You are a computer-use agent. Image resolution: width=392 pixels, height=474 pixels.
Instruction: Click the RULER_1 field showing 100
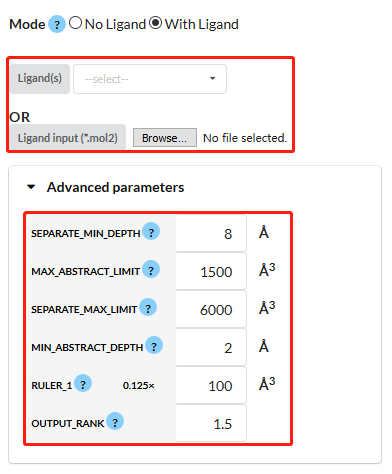[x=211, y=385]
